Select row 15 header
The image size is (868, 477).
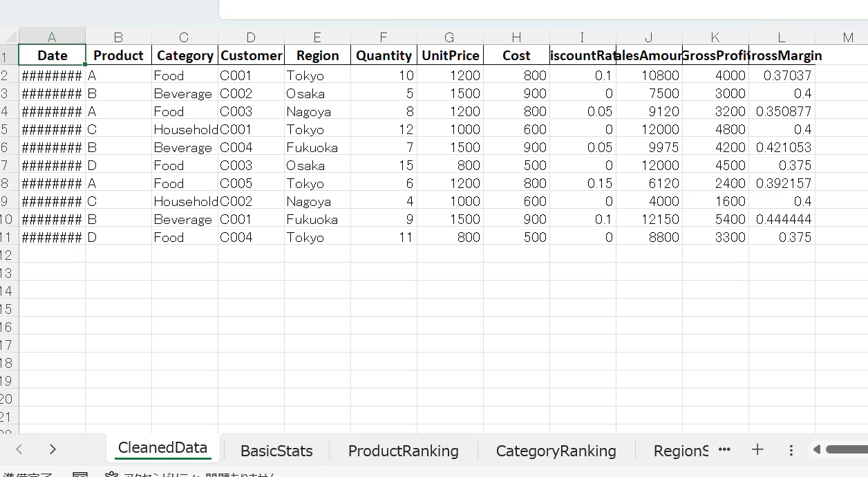(9, 309)
